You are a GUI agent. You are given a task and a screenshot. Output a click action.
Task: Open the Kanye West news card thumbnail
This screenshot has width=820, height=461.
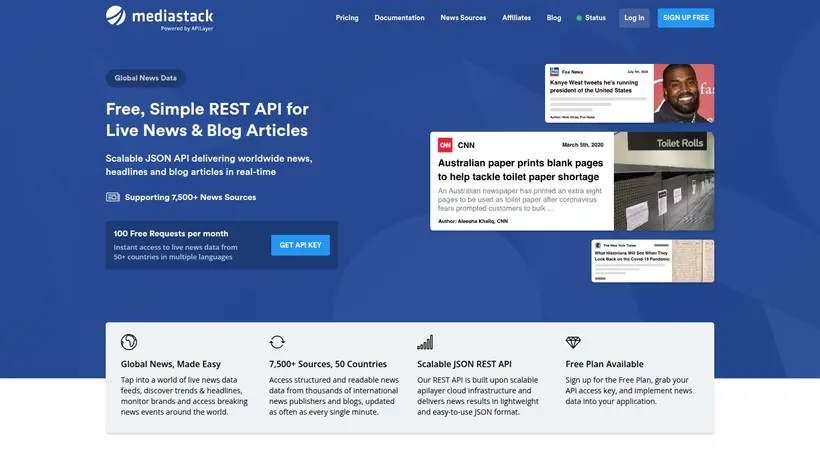click(684, 94)
